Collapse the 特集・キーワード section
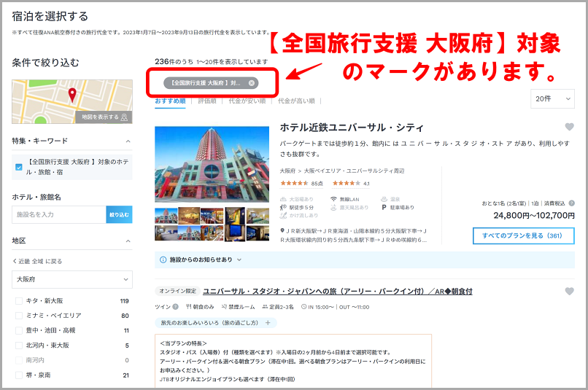588x390 pixels. pyautogui.click(x=128, y=141)
